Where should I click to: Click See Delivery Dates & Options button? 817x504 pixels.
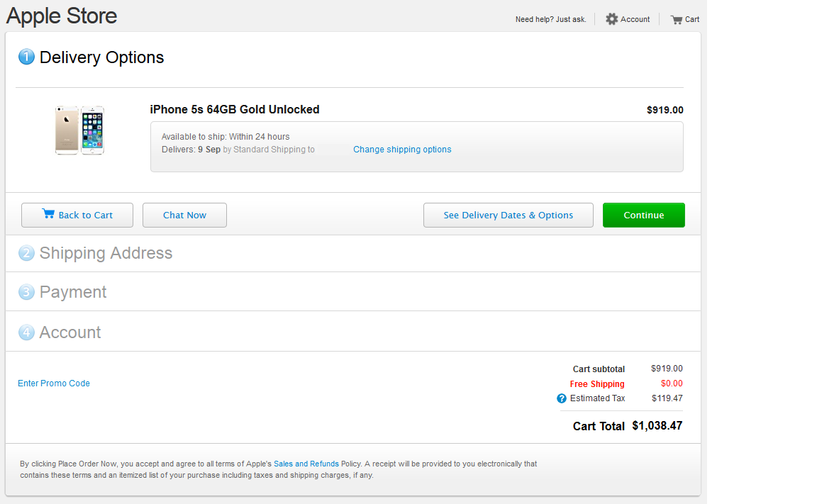pos(508,215)
